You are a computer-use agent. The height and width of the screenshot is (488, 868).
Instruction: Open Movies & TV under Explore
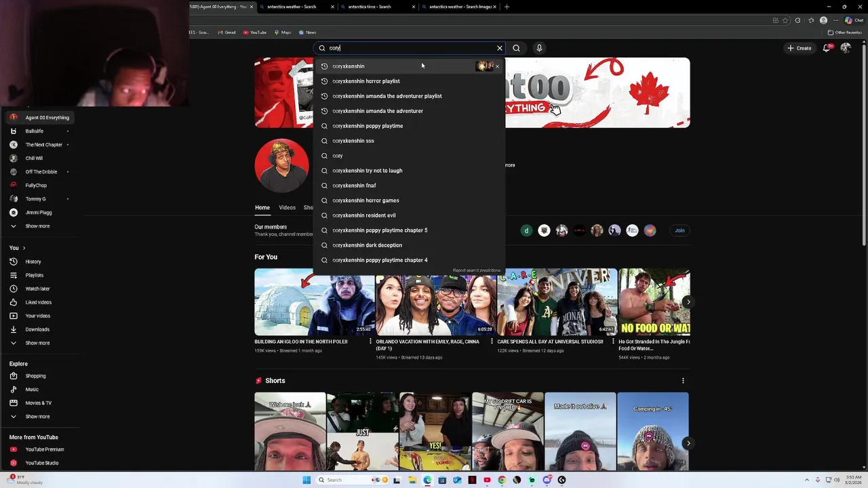(41, 403)
